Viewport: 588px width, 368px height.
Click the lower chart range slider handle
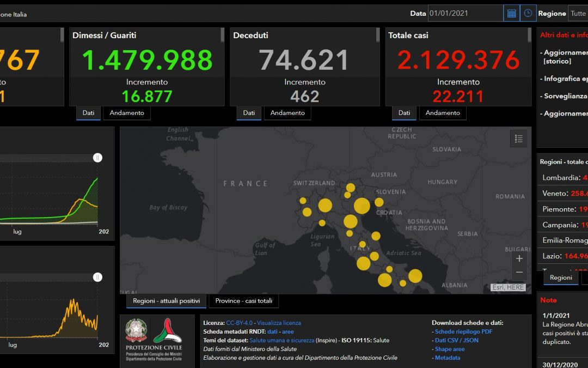[97, 277]
